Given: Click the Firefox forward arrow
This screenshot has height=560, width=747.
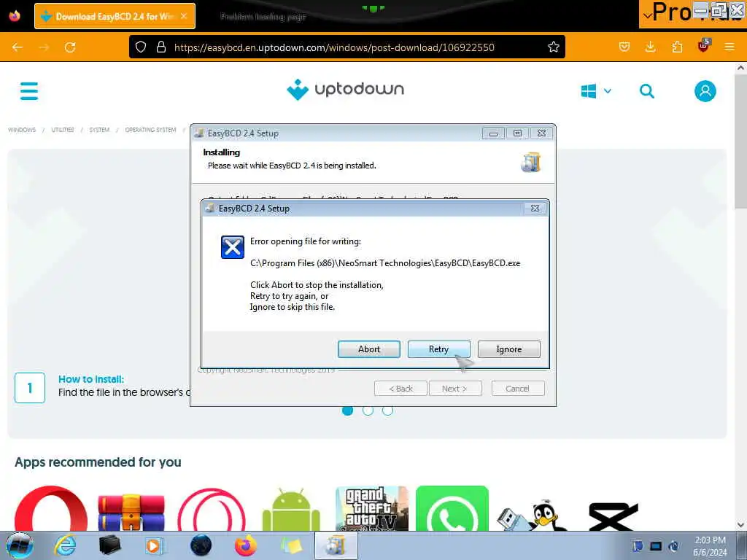Looking at the screenshot, I should [x=44, y=47].
